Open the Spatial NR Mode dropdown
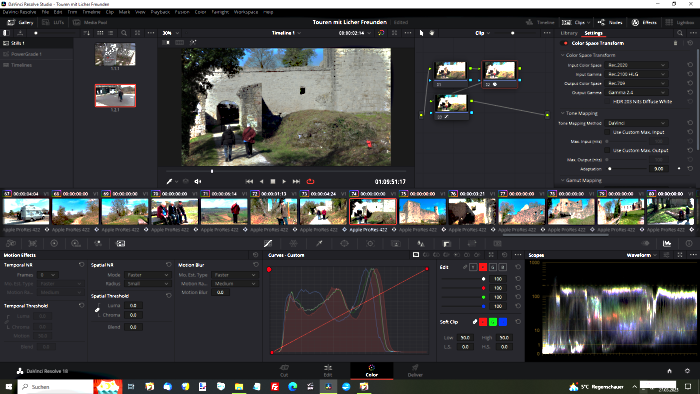 click(147, 275)
